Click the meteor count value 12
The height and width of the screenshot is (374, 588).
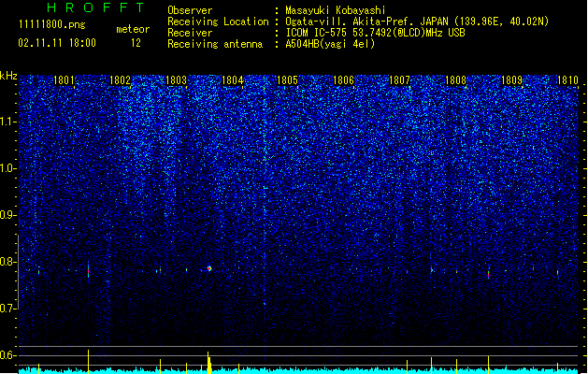tap(136, 43)
